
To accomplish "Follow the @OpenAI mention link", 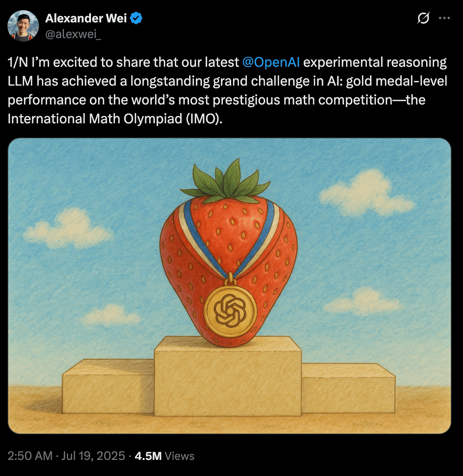I will [271, 62].
